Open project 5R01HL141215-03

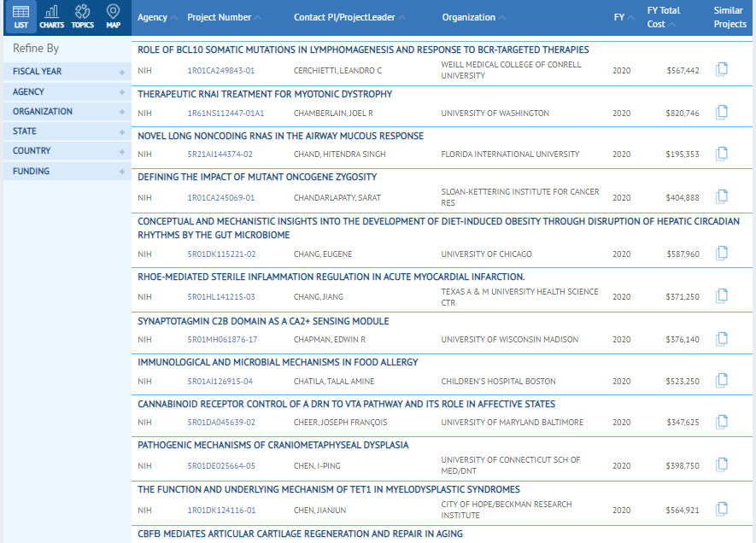(x=221, y=297)
